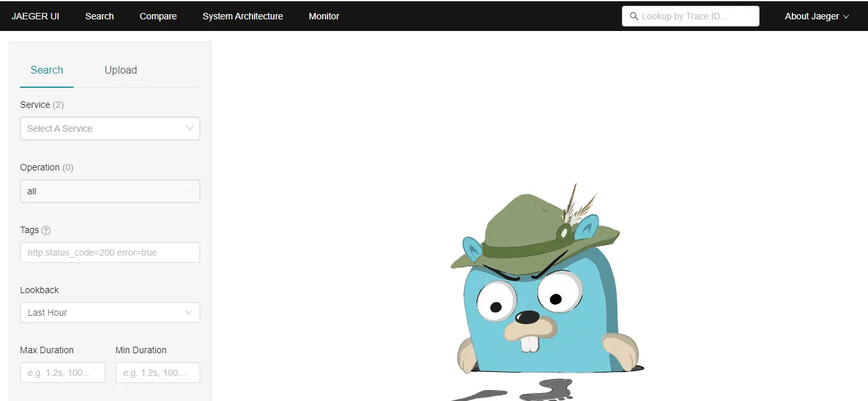Click the Service (2) label
Image resolution: width=868 pixels, height=401 pixels.
pos(42,105)
